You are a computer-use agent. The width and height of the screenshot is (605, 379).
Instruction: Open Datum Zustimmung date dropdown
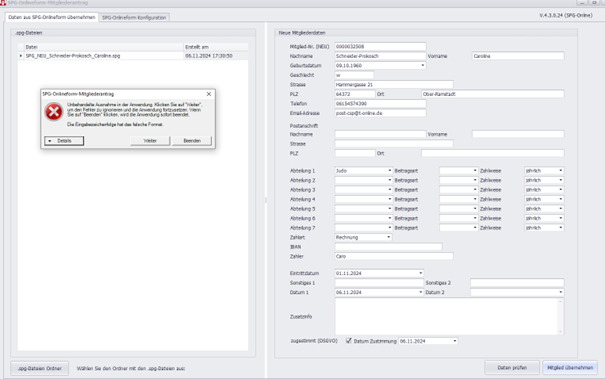[x=455, y=341]
